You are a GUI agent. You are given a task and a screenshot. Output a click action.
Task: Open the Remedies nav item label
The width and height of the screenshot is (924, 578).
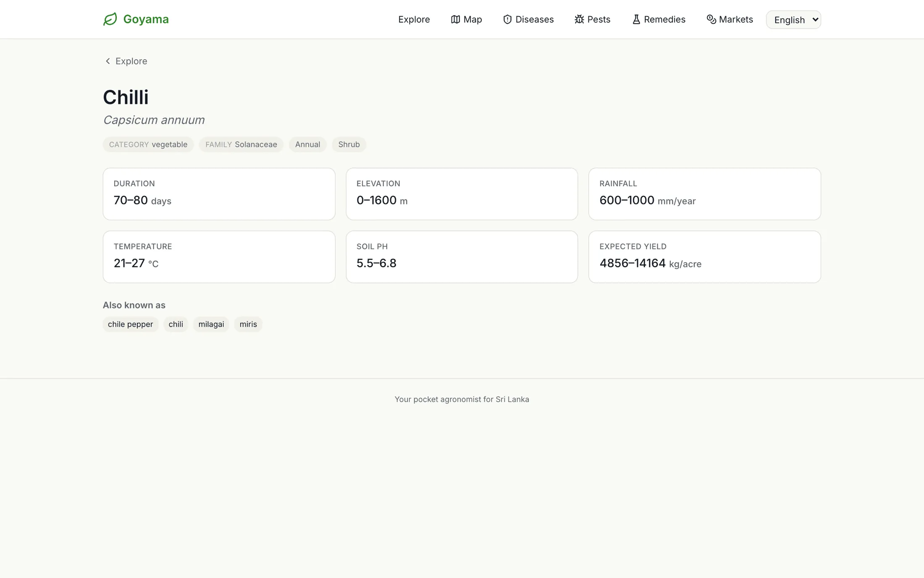[x=664, y=19]
